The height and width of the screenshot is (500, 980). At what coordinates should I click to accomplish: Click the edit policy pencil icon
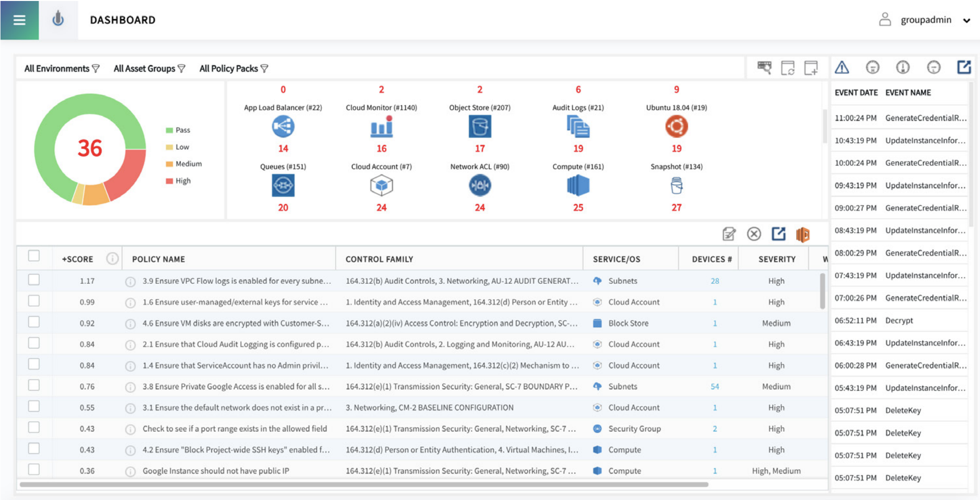tap(728, 234)
